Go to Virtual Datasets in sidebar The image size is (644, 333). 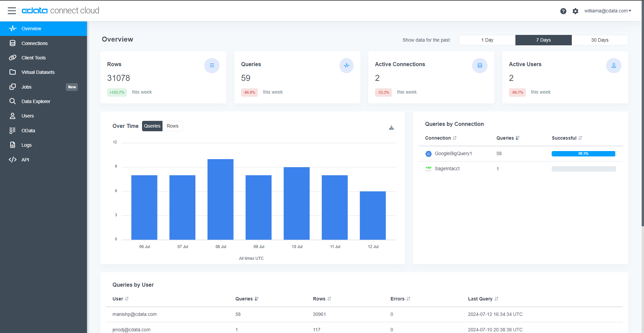click(x=38, y=72)
